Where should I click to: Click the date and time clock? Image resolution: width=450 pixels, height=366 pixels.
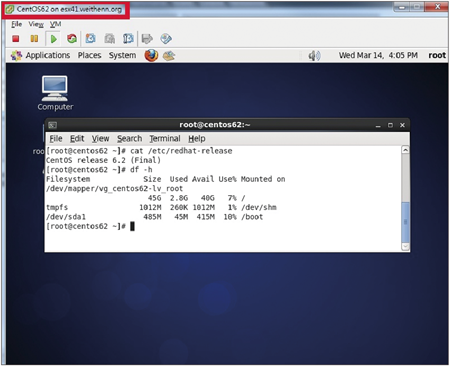pyautogui.click(x=378, y=55)
